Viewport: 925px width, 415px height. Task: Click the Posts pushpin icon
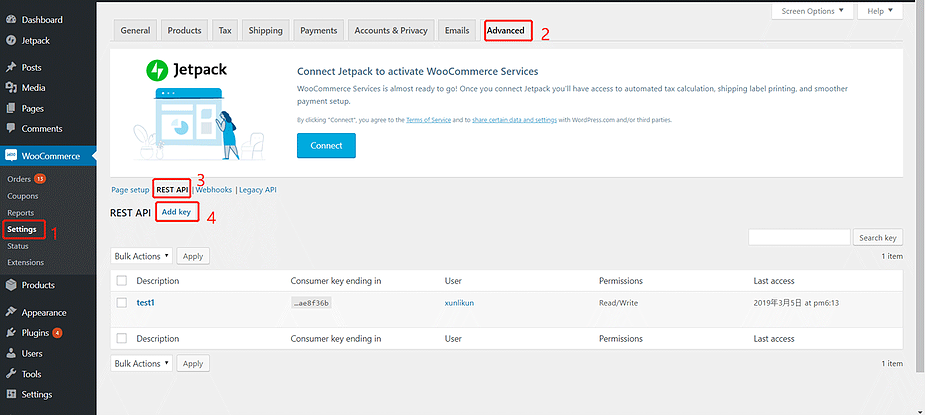click(x=11, y=67)
